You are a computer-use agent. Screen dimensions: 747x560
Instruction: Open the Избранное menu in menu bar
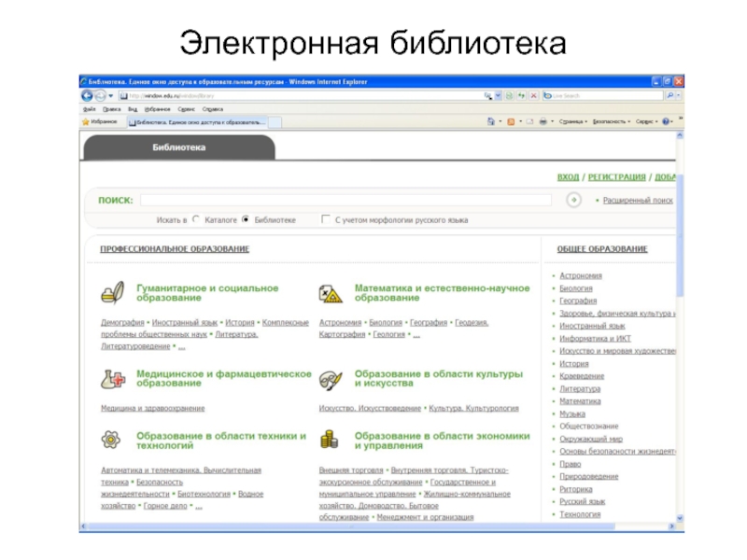pos(157,109)
